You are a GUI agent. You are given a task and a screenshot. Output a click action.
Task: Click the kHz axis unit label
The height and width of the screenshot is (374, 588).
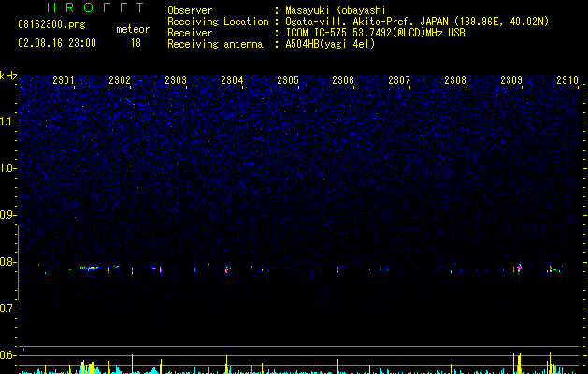[8, 76]
